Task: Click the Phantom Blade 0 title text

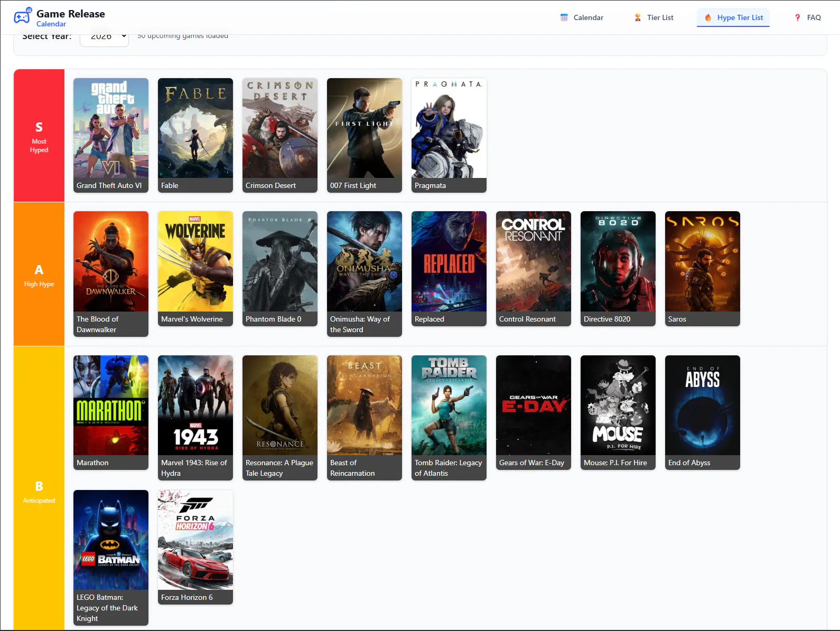Action: pyautogui.click(x=274, y=319)
